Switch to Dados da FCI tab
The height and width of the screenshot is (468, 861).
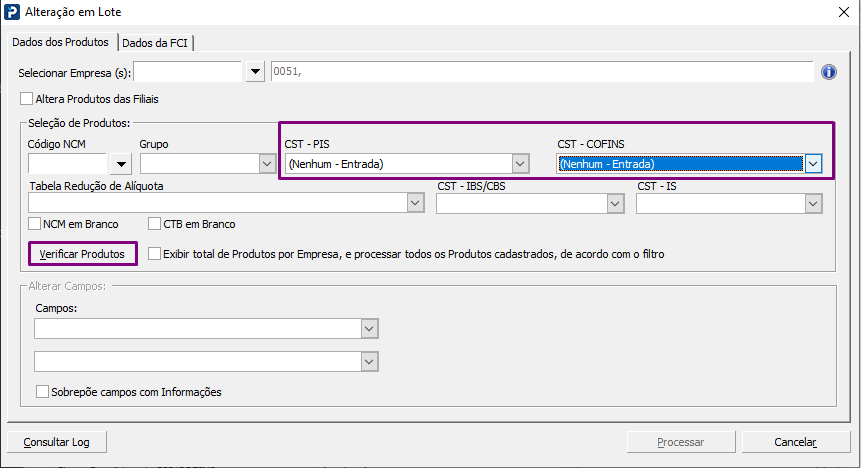[157, 42]
